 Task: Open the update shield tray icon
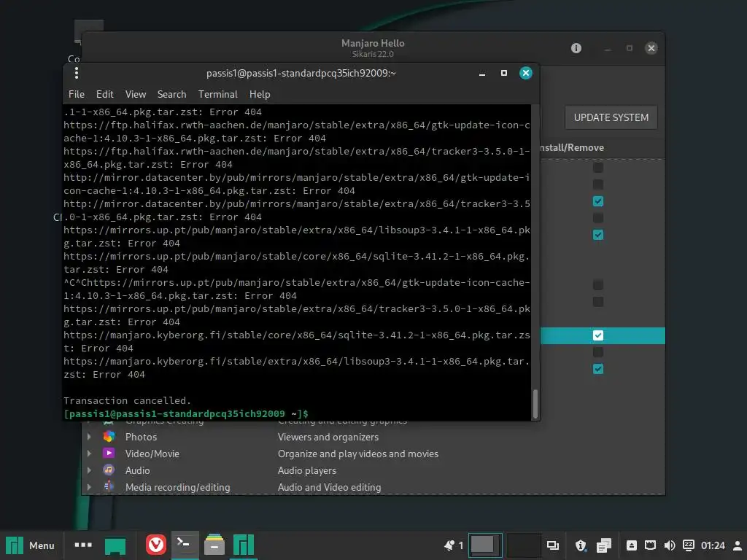point(580,545)
